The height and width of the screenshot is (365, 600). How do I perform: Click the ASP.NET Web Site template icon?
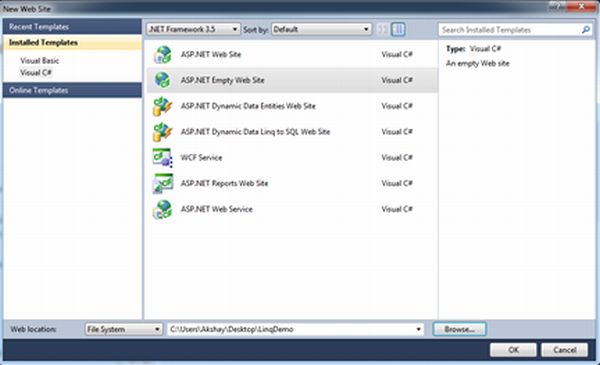[x=162, y=54]
